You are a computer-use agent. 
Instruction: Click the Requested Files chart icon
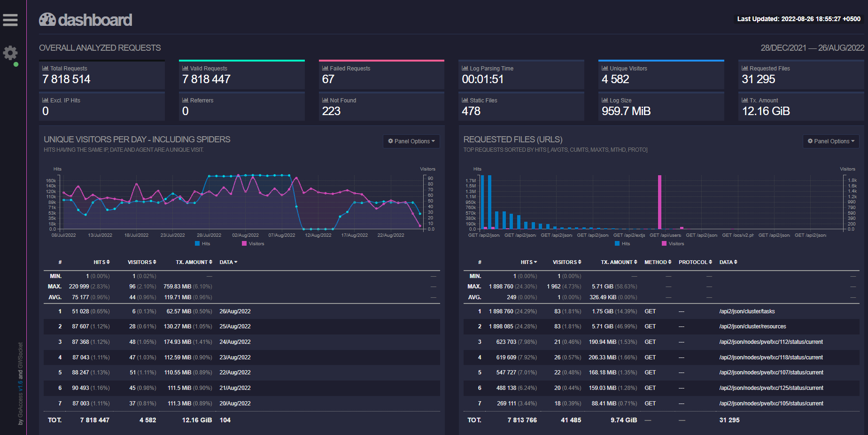pos(745,68)
